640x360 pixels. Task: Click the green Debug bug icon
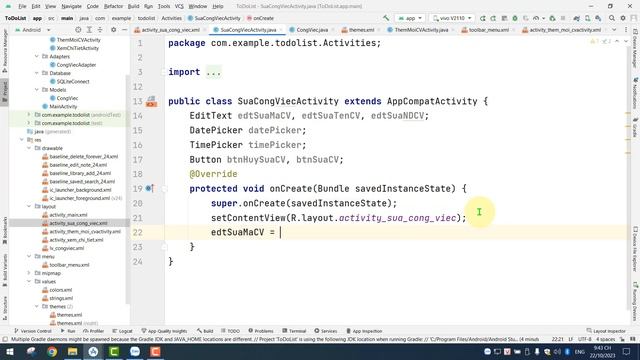coord(515,18)
